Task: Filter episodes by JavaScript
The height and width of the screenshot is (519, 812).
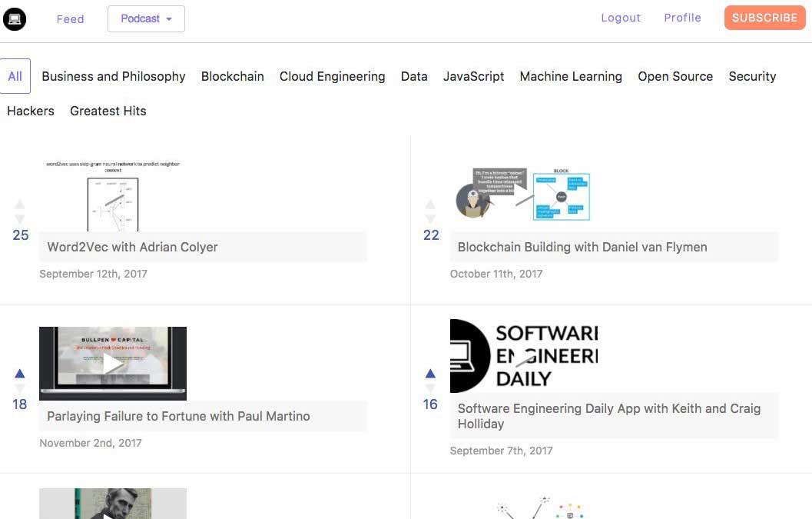Action: (x=473, y=76)
